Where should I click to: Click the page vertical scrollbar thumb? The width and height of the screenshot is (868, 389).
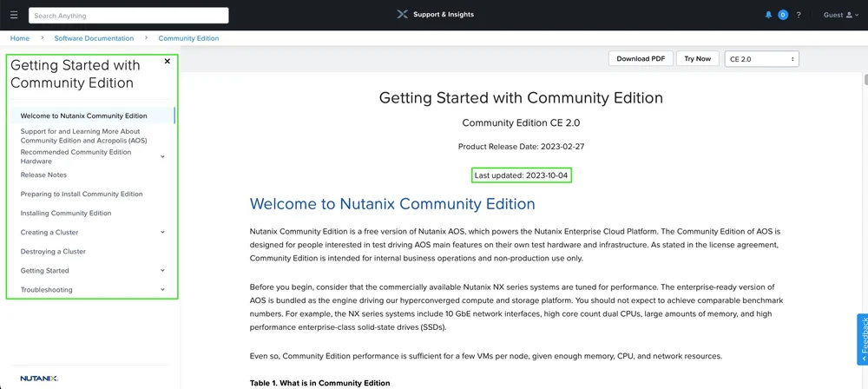(x=865, y=79)
